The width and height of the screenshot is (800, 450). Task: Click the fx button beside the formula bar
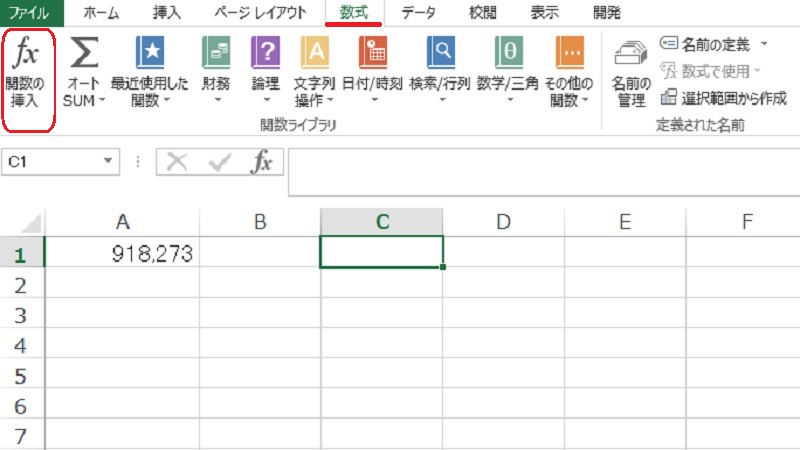pos(262,162)
